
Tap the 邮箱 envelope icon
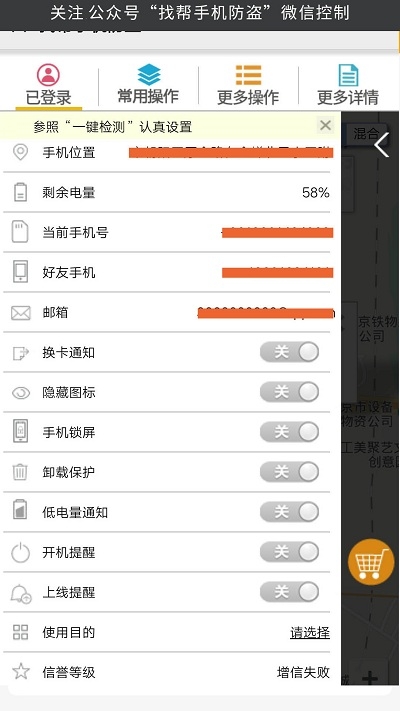coord(21,313)
